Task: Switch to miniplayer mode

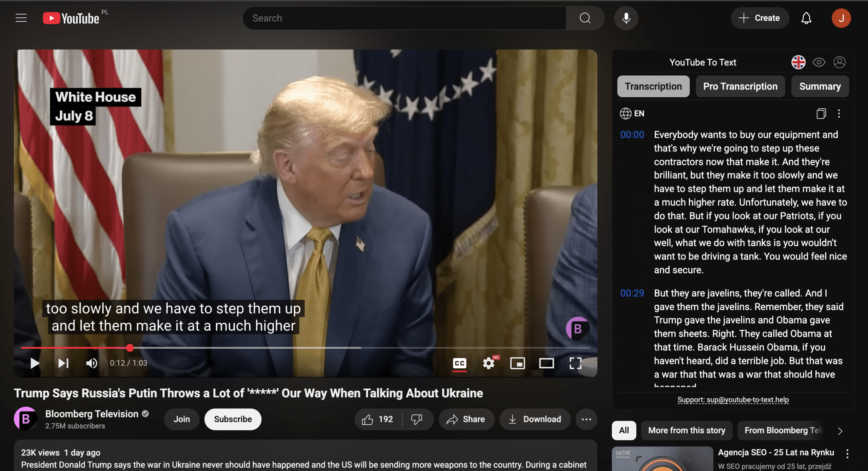Action: pyautogui.click(x=517, y=363)
